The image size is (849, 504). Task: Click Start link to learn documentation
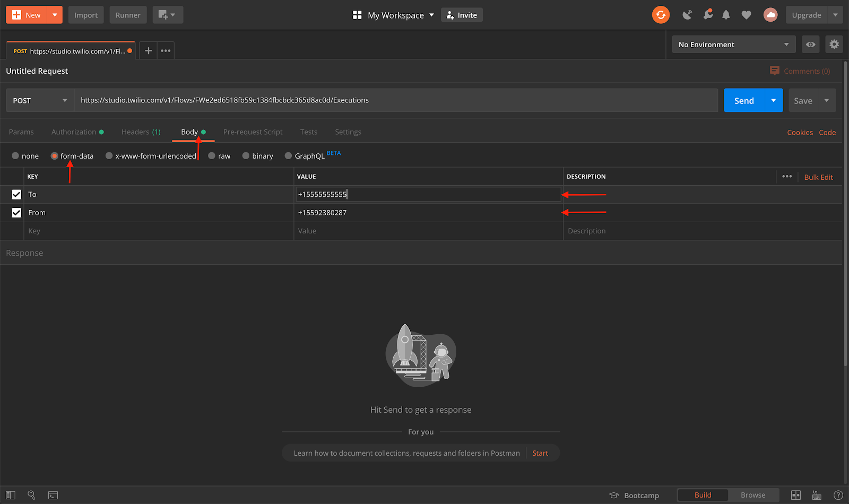[540, 453]
